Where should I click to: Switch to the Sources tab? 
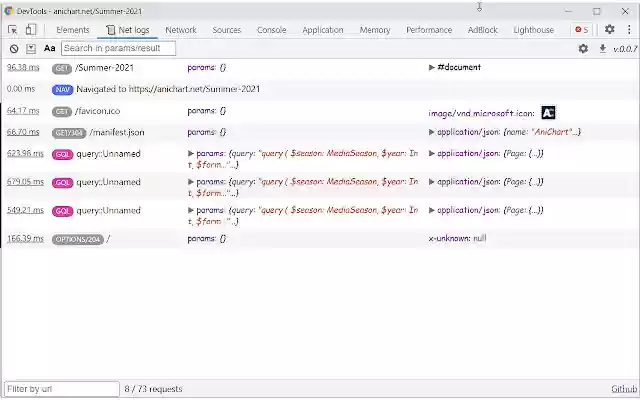pyautogui.click(x=227, y=30)
